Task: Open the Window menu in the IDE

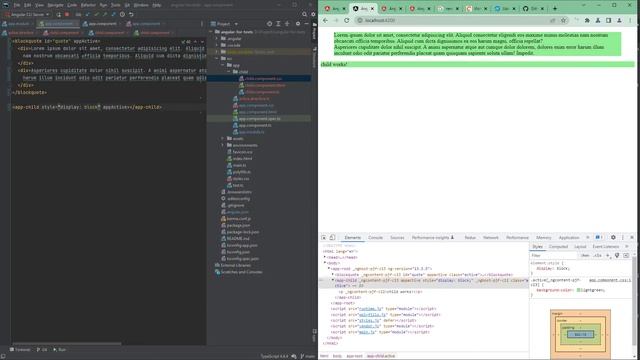Action: pyautogui.click(x=141, y=5)
